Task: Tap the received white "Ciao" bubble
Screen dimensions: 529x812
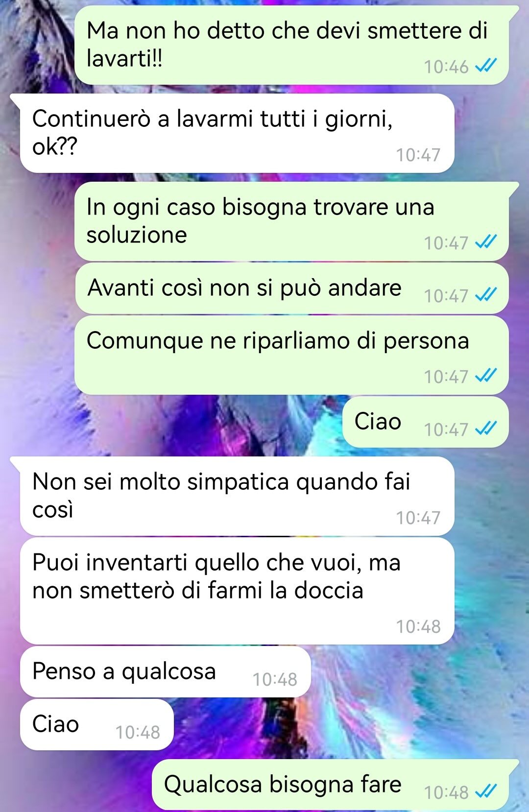Action: coord(97,724)
